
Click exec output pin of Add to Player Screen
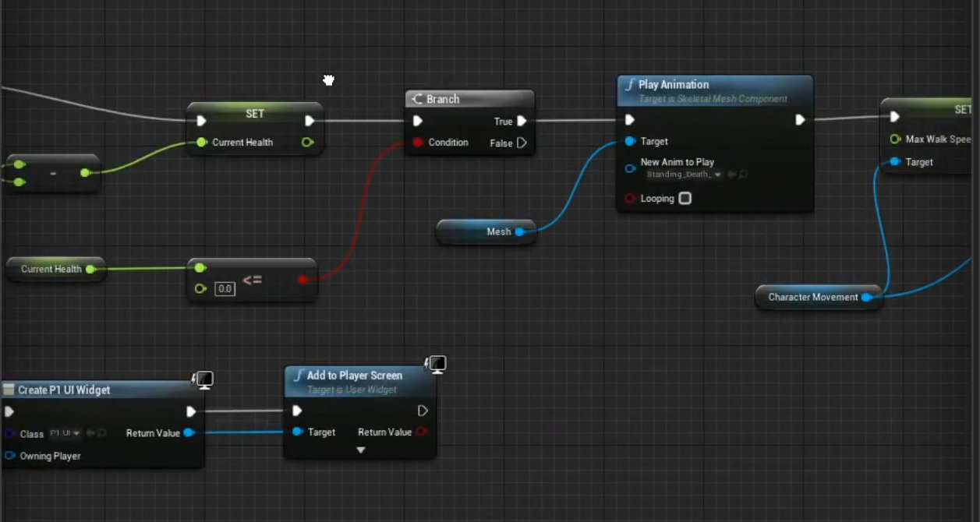click(423, 411)
